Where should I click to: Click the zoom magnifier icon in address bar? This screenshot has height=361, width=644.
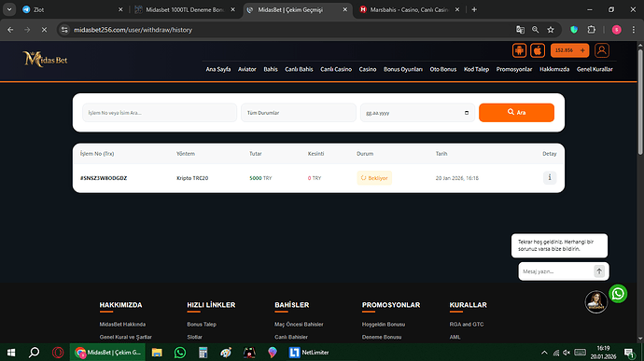pos(535,30)
